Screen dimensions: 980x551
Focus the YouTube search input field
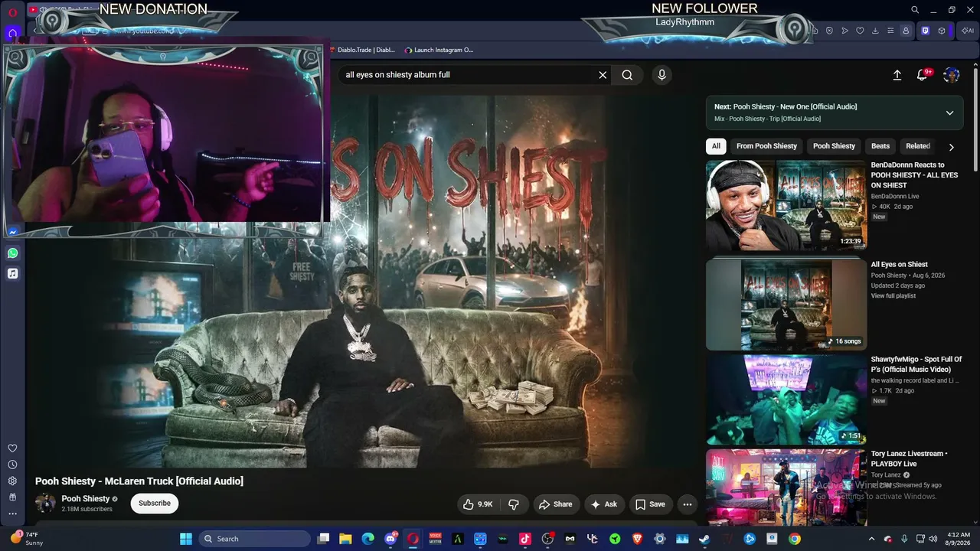click(467, 75)
